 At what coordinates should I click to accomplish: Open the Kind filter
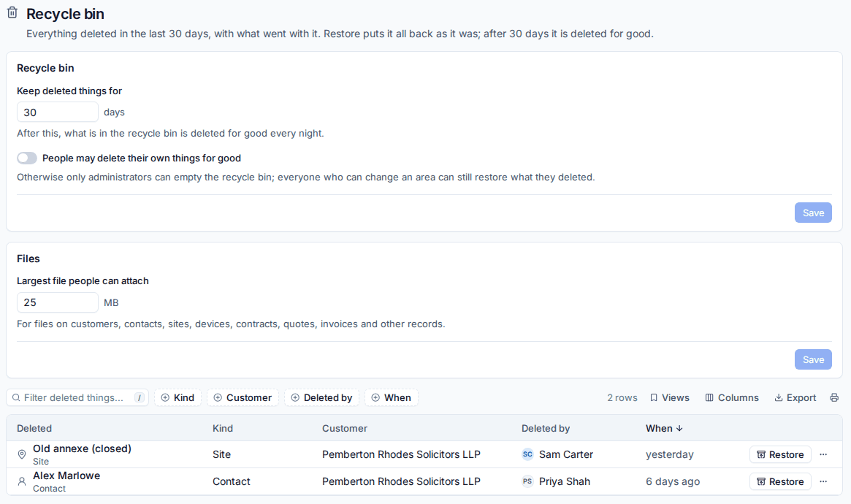pyautogui.click(x=178, y=397)
